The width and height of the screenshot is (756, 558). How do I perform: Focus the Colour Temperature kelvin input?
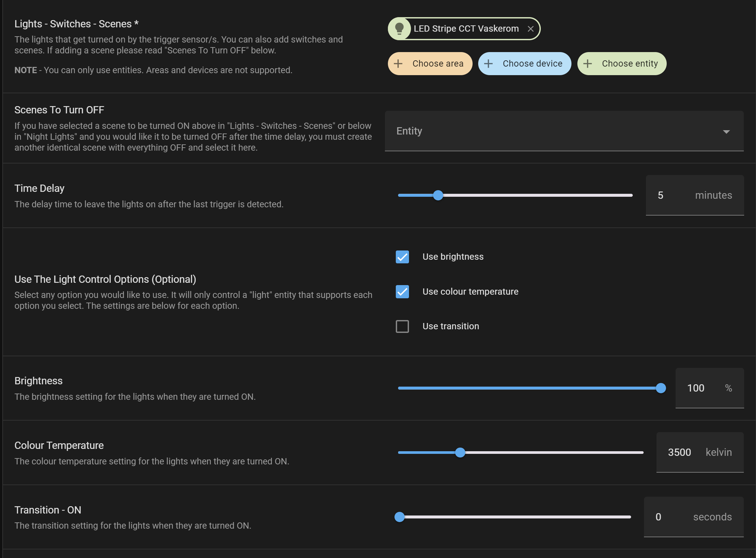[679, 452]
